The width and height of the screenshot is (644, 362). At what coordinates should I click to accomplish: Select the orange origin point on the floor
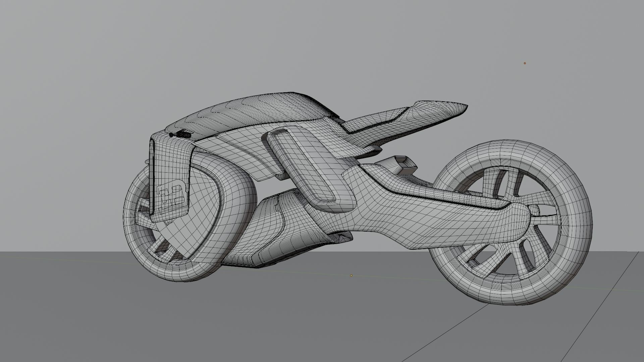pos(351,276)
